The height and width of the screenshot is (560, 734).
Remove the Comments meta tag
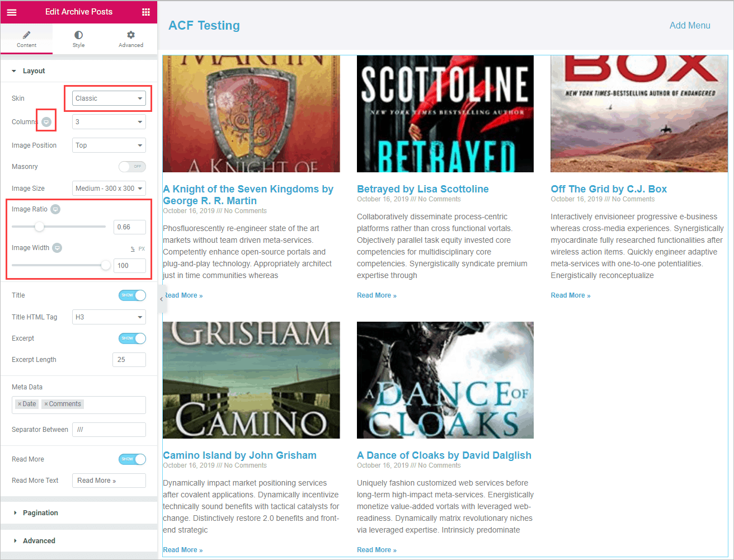pyautogui.click(x=46, y=404)
